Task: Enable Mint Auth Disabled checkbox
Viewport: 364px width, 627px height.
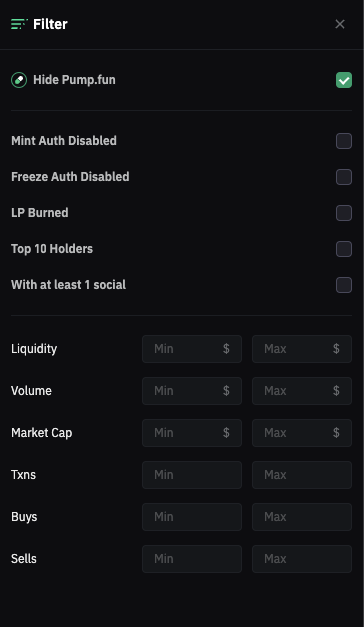Action: coord(344,141)
